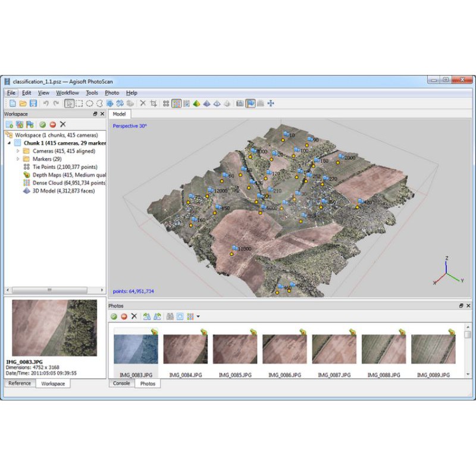
Task: Open the Workflow menu
Action: 67,93
